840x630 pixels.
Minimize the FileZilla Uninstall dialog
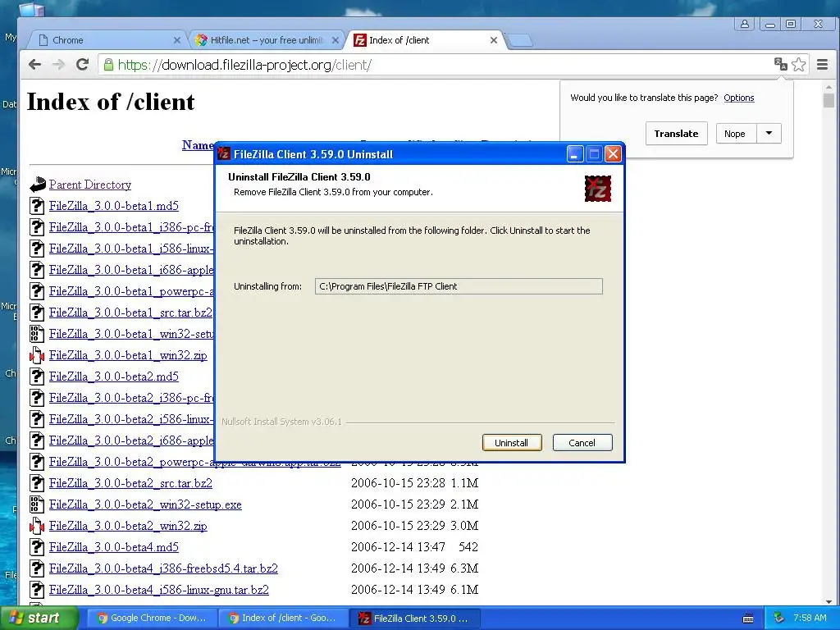click(x=575, y=154)
